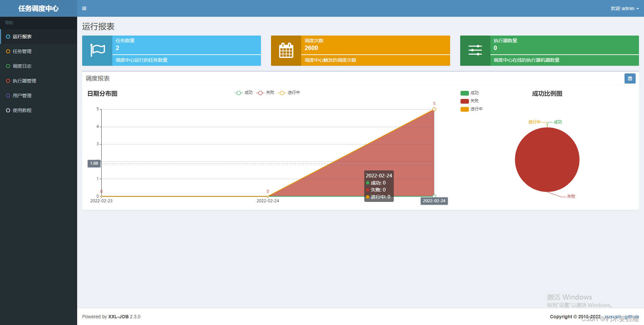Image resolution: width=644 pixels, height=325 pixels.
Task: Open 调度日志 in the sidebar
Action: (x=39, y=66)
